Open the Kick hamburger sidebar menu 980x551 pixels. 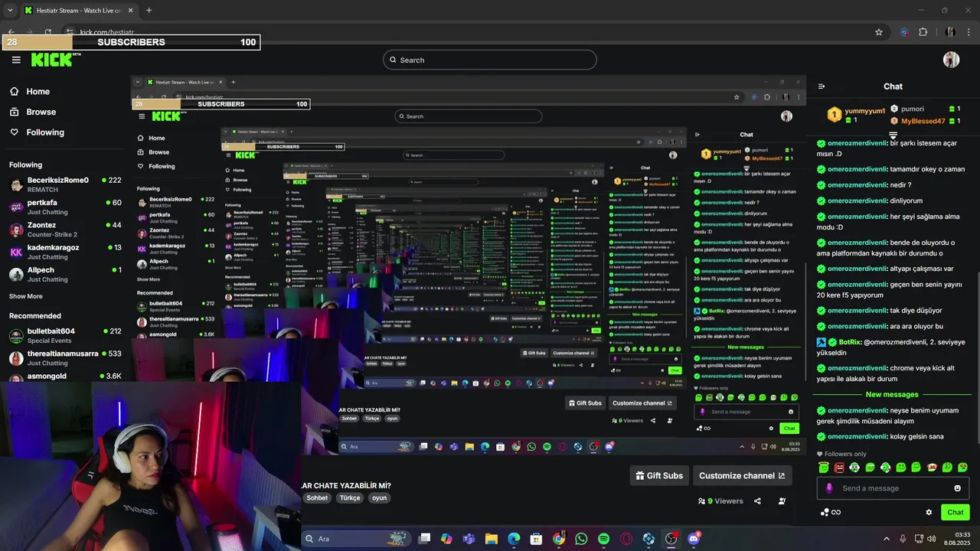(16, 60)
